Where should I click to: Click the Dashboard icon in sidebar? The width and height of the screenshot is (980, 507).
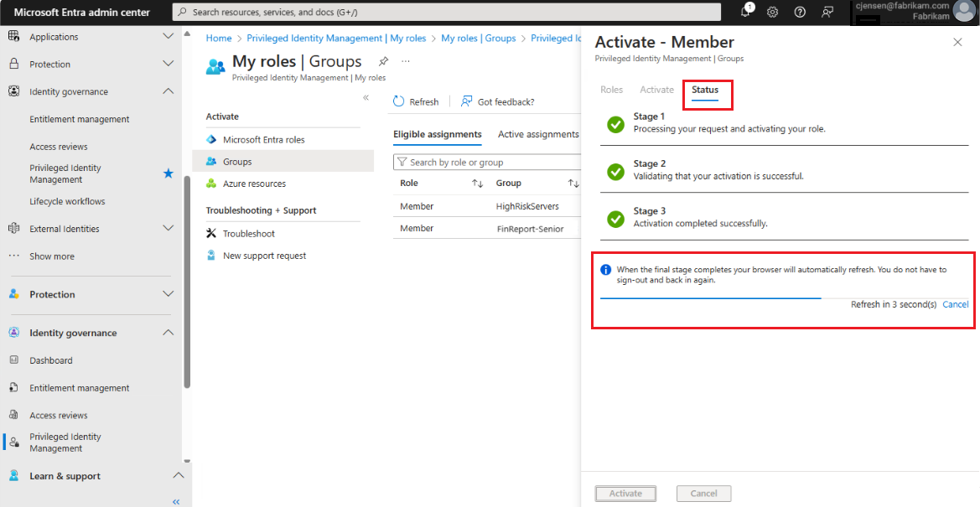[x=13, y=360]
